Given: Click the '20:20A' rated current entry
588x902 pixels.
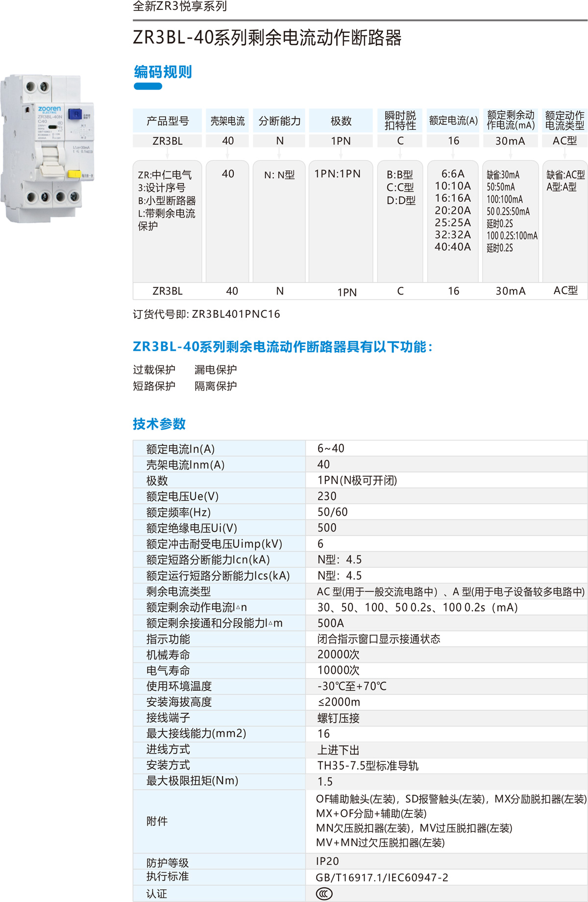Looking at the screenshot, I should point(453,211).
